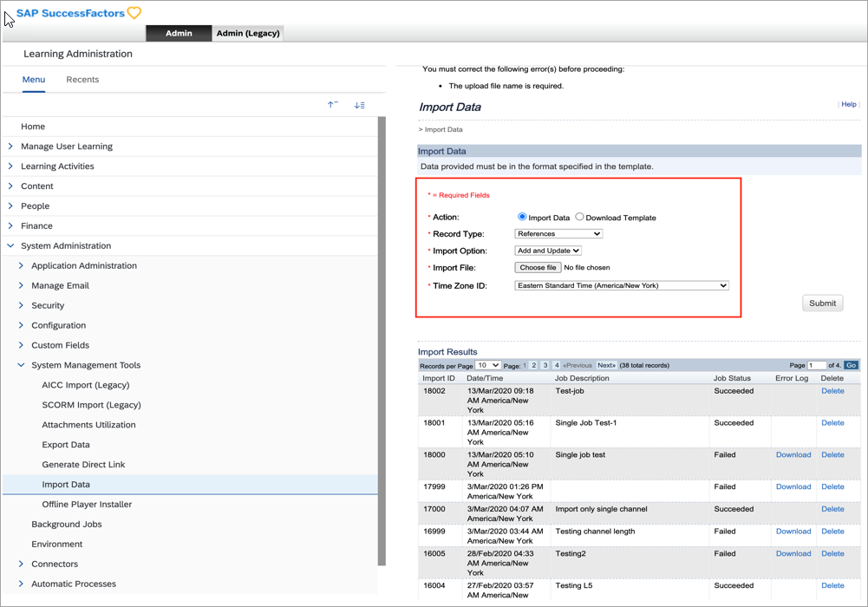Click Next» in the Import Results pagination
The width and height of the screenshot is (868, 607).
click(608, 365)
